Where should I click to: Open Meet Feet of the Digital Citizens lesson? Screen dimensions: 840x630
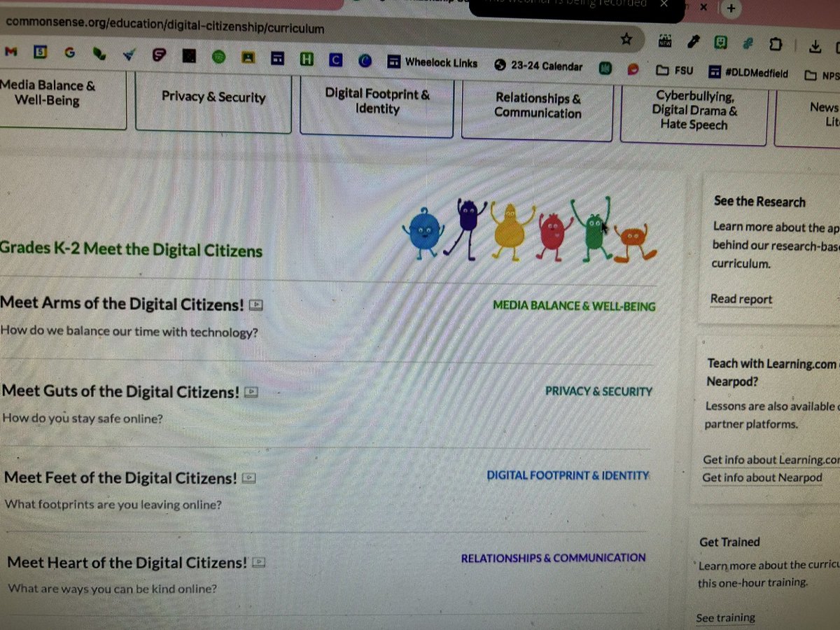point(121,478)
